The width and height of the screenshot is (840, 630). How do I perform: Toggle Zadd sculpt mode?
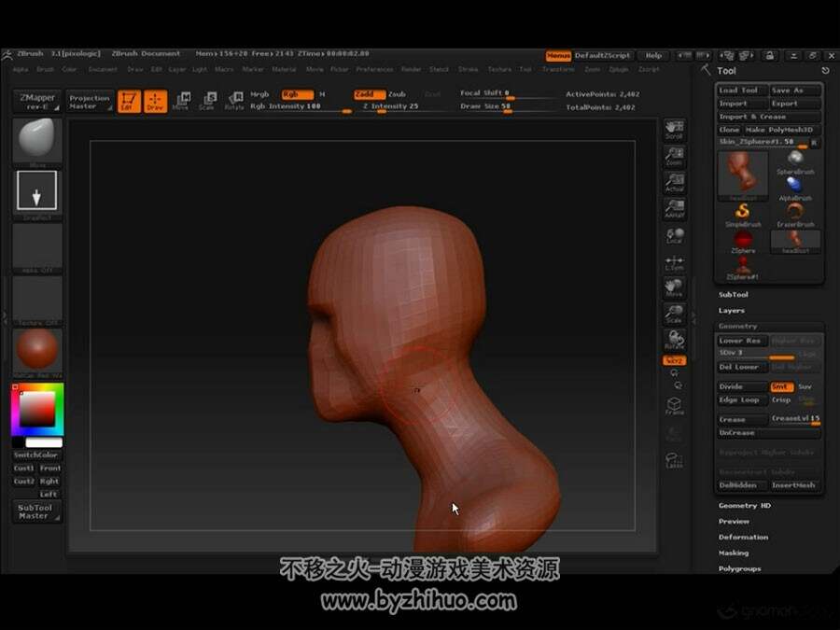click(369, 94)
